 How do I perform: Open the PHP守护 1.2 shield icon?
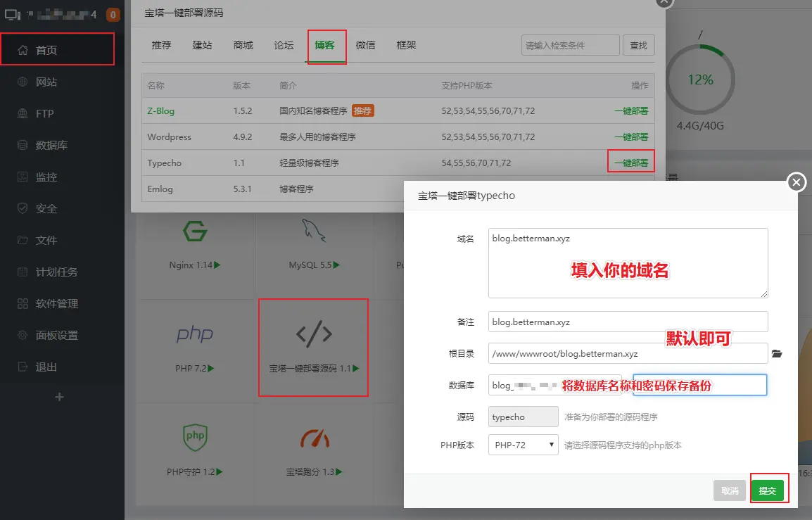tap(195, 438)
